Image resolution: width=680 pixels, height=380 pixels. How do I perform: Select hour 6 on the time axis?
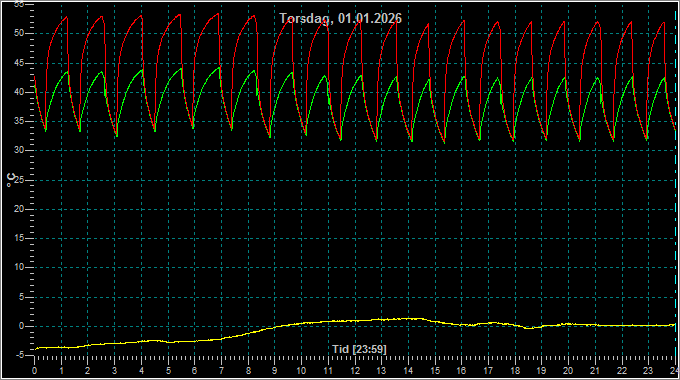(194, 371)
